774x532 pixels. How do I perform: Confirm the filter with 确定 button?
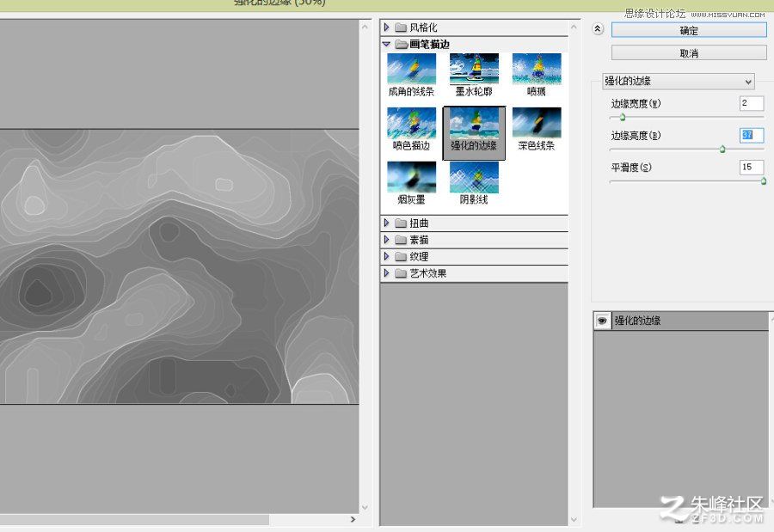click(x=689, y=30)
